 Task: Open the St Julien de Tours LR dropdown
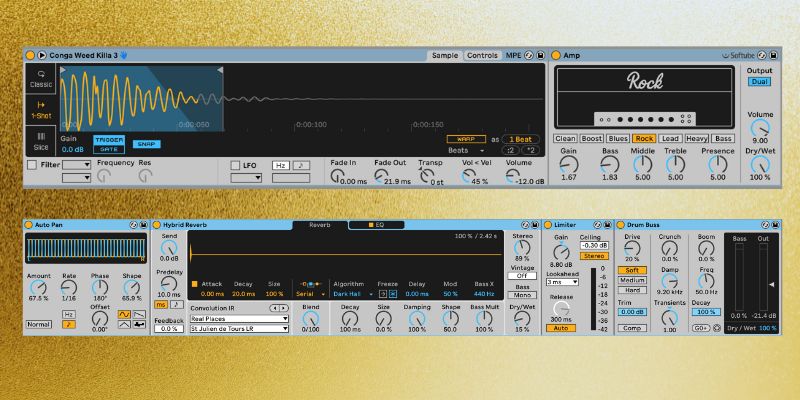pos(239,329)
